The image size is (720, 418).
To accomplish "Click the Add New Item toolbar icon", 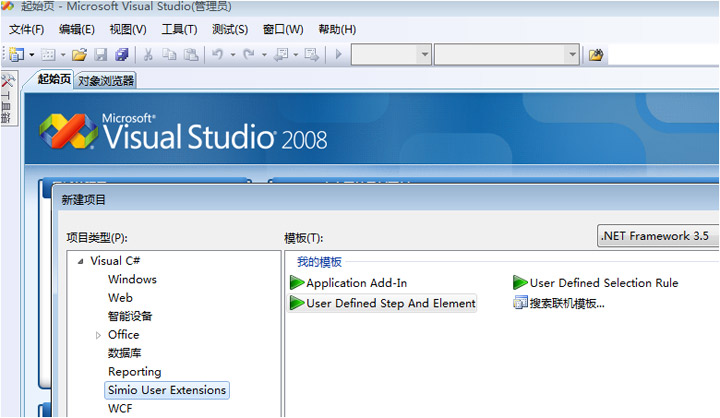I will click(48, 55).
